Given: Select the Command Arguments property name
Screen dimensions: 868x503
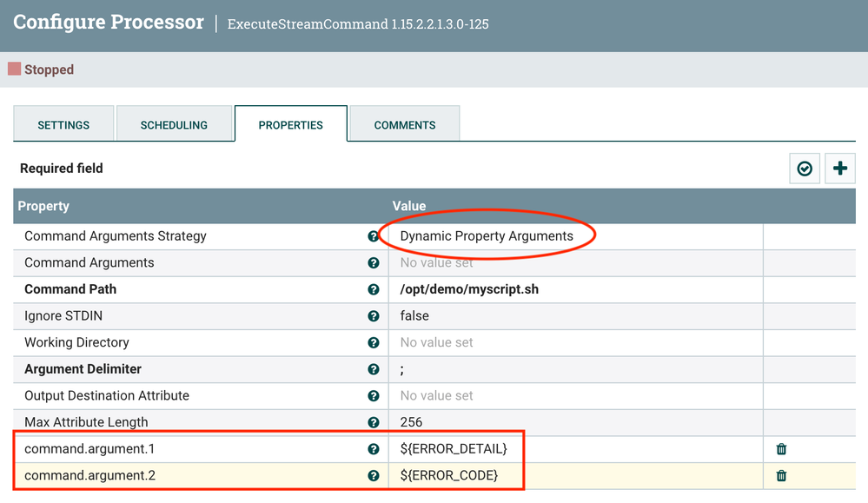Looking at the screenshot, I should [89, 263].
